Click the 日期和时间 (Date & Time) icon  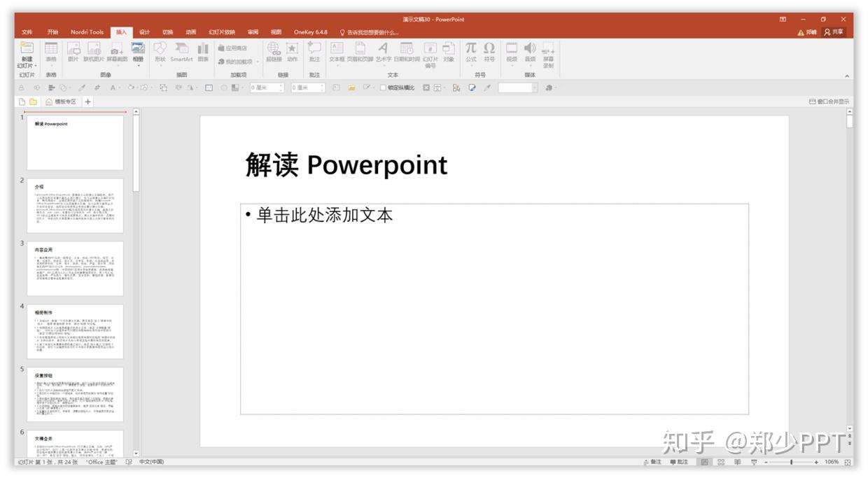(407, 48)
